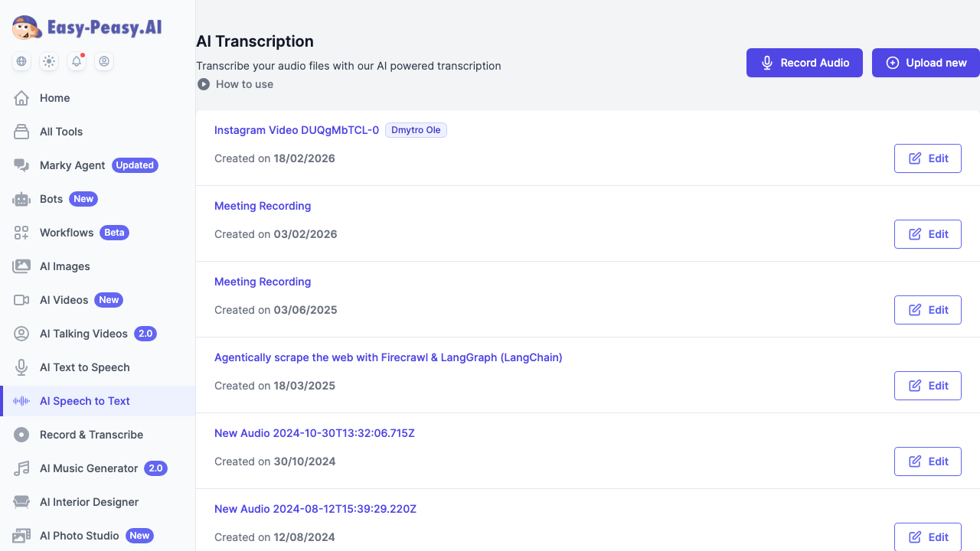Open AI Talking Videos
The height and width of the screenshot is (551, 980).
click(x=83, y=334)
